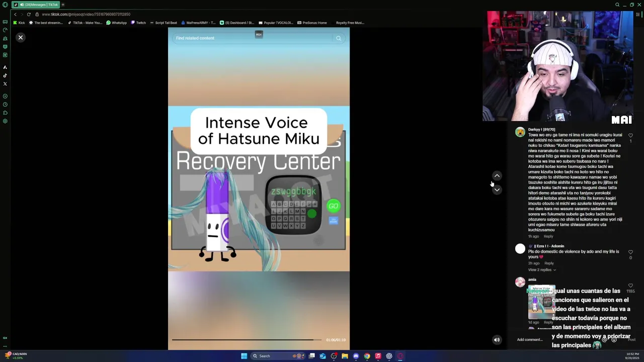
Task: Open 'TikTok - Make You...' bookmark
Action: pos(85,23)
